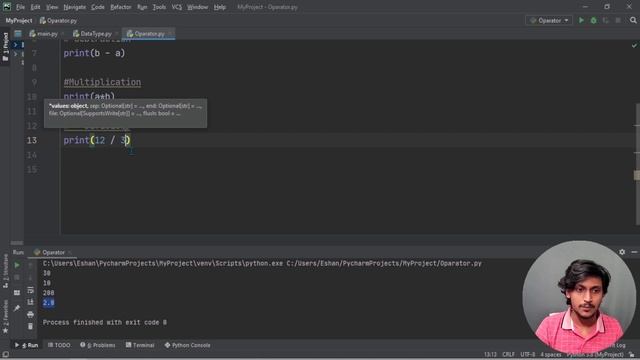640x360 pixels.
Task: Click the 200 output line in console
Action: 49,293
